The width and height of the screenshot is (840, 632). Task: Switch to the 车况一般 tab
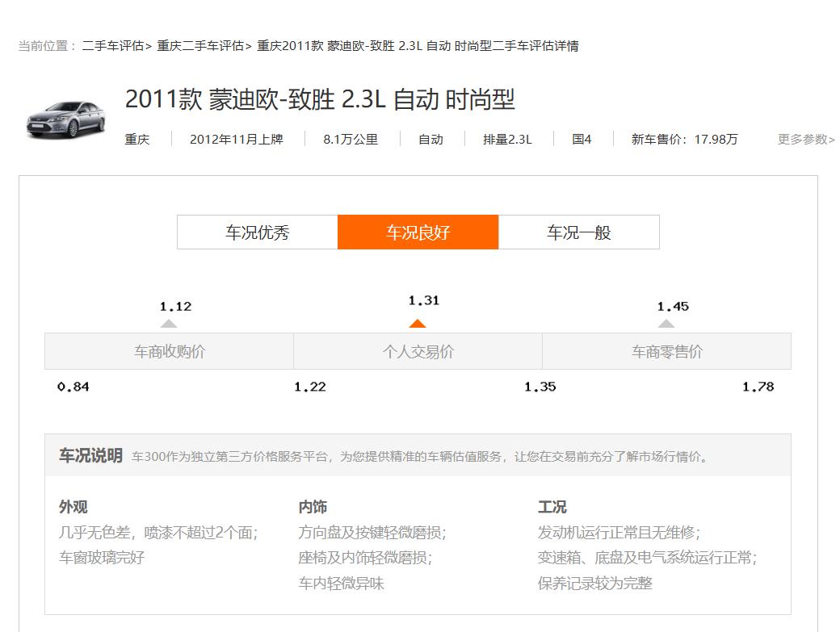[578, 232]
